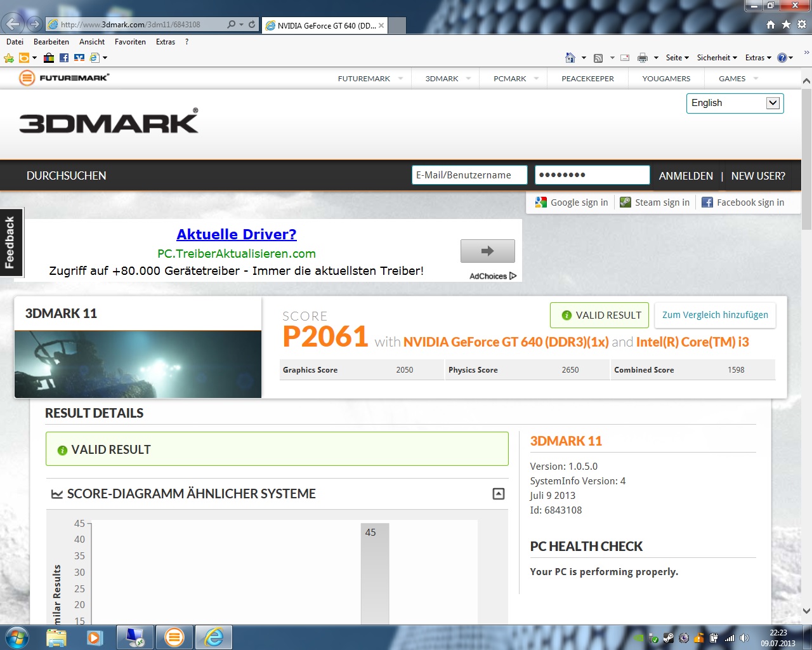
Task: Click the NEW USER? link
Action: 758,176
